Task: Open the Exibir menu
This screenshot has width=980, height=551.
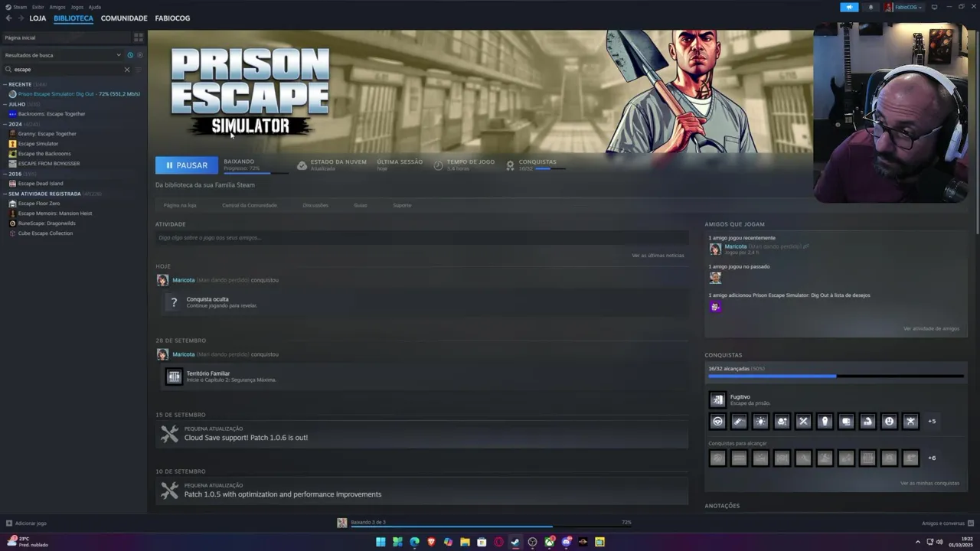Action: click(38, 7)
